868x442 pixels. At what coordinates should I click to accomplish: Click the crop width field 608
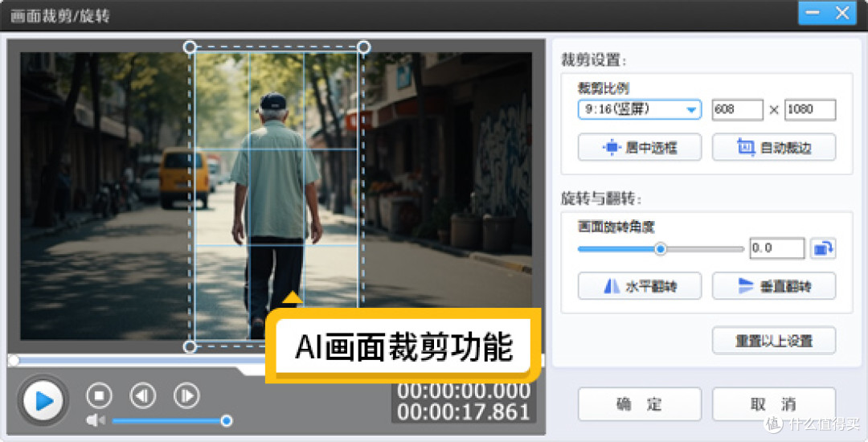coord(737,109)
